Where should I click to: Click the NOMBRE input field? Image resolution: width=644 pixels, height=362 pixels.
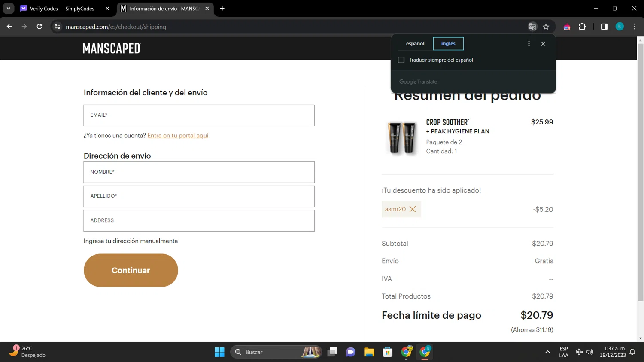[x=199, y=172]
